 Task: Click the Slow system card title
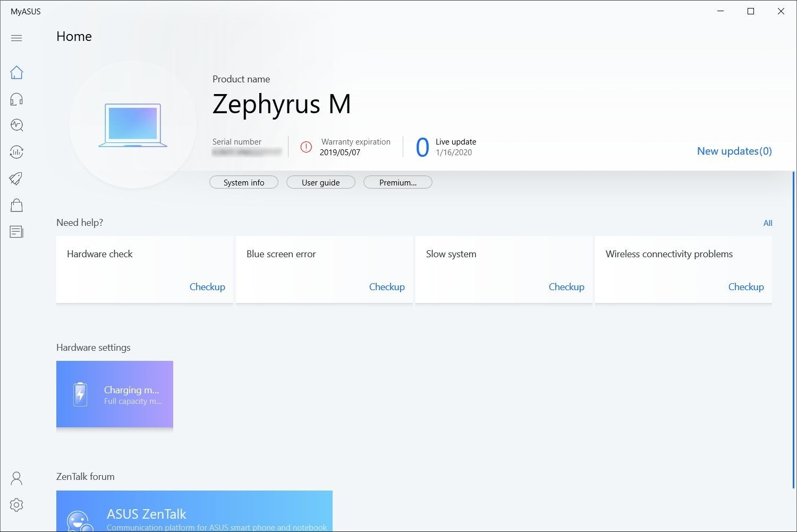pos(451,254)
